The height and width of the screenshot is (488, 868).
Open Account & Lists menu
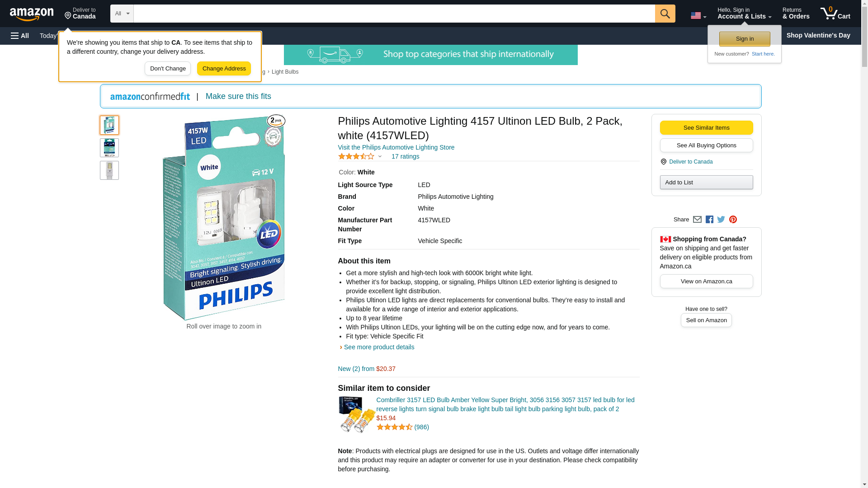pos(744,14)
